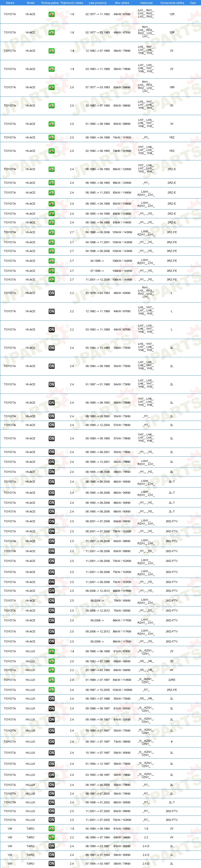Select the 08.1995 -> 11.2003 production years cell

click(98, 193)
